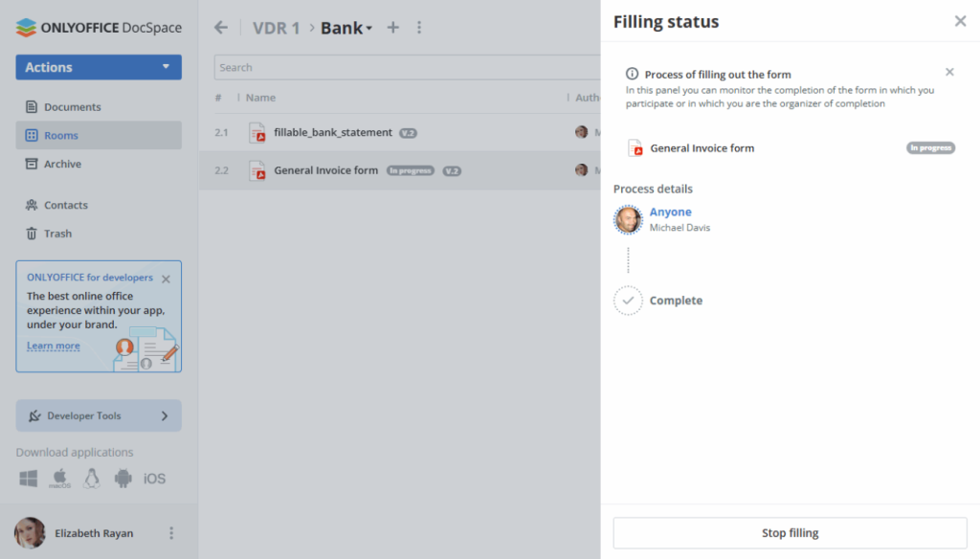Screen dimensions: 980x559
Task: Open the add item plus menu
Action: (x=392, y=28)
